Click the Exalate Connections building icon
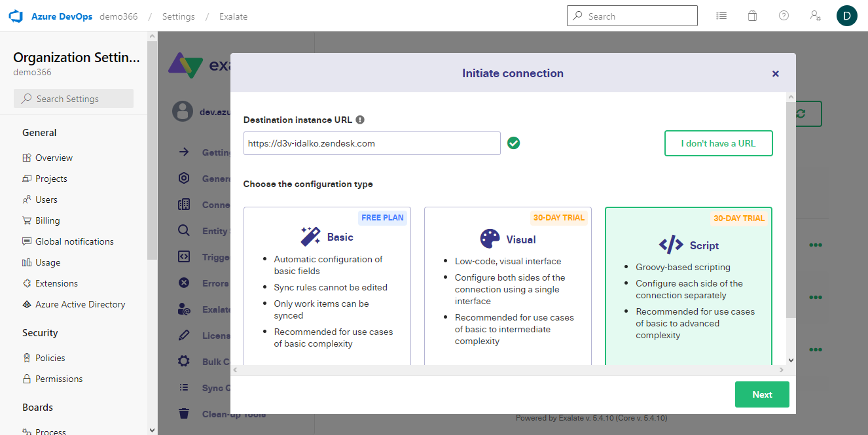 pos(184,205)
